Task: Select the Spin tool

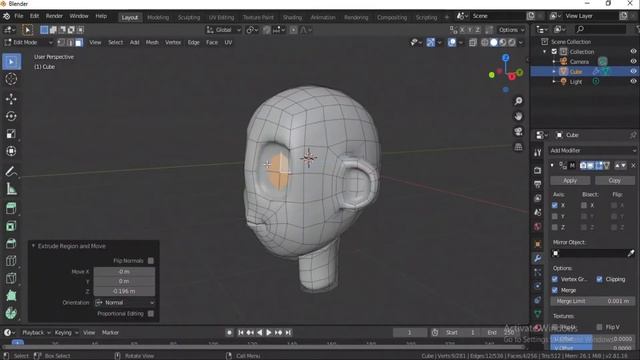Action: [11, 313]
